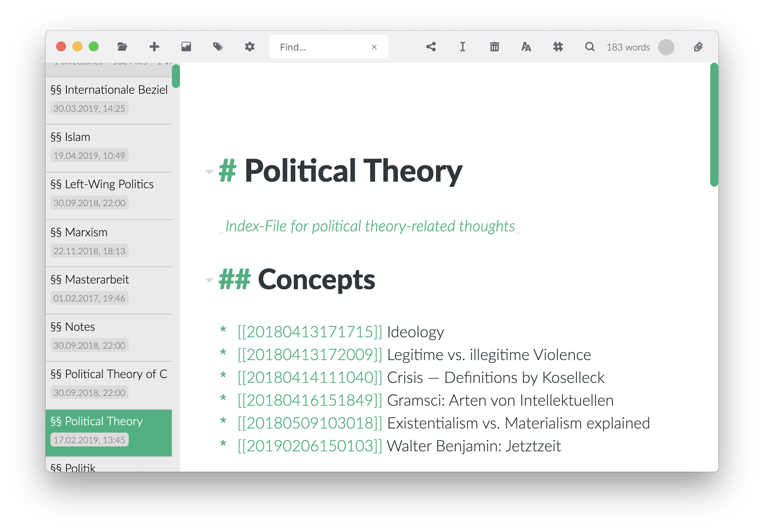
Task: Collapse the Political Theory heading
Action: pyautogui.click(x=209, y=172)
